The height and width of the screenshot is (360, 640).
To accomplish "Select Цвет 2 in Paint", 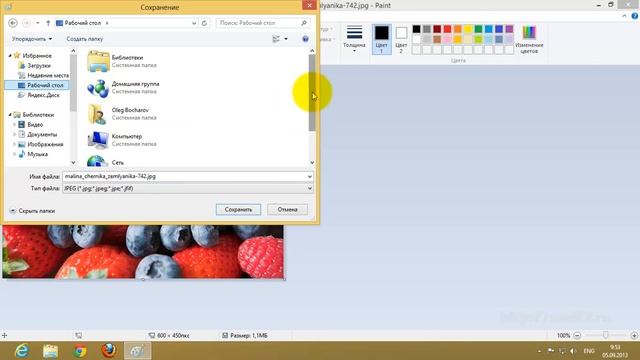I will click(x=401, y=39).
